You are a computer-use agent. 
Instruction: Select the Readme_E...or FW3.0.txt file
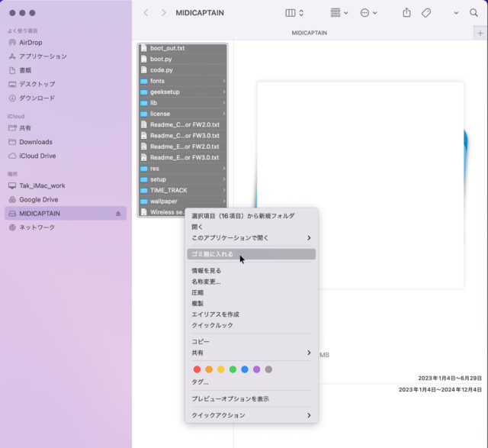183,158
